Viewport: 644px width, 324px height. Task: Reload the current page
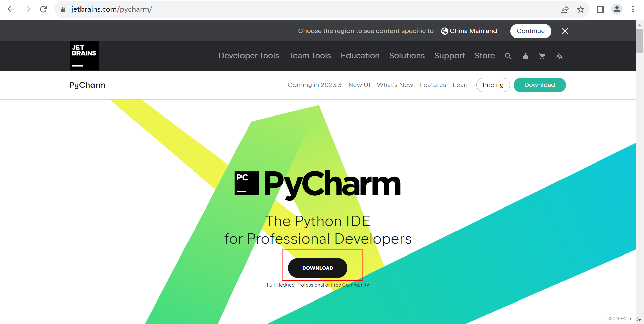pyautogui.click(x=43, y=9)
